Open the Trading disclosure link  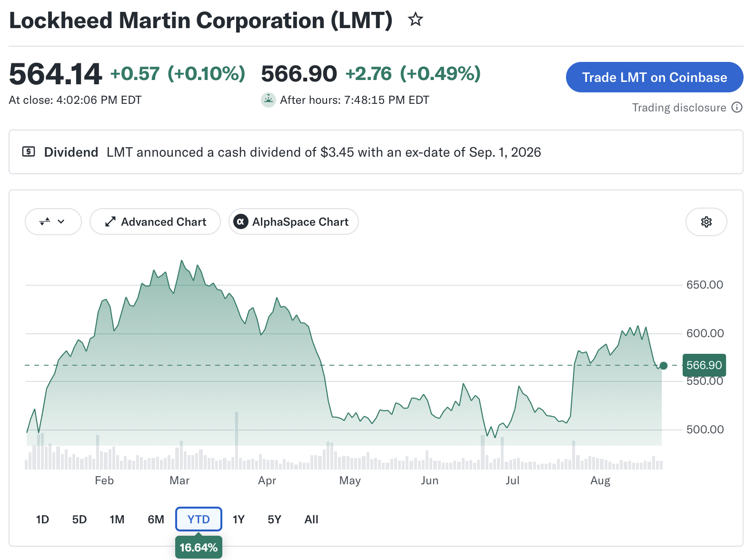coord(679,108)
